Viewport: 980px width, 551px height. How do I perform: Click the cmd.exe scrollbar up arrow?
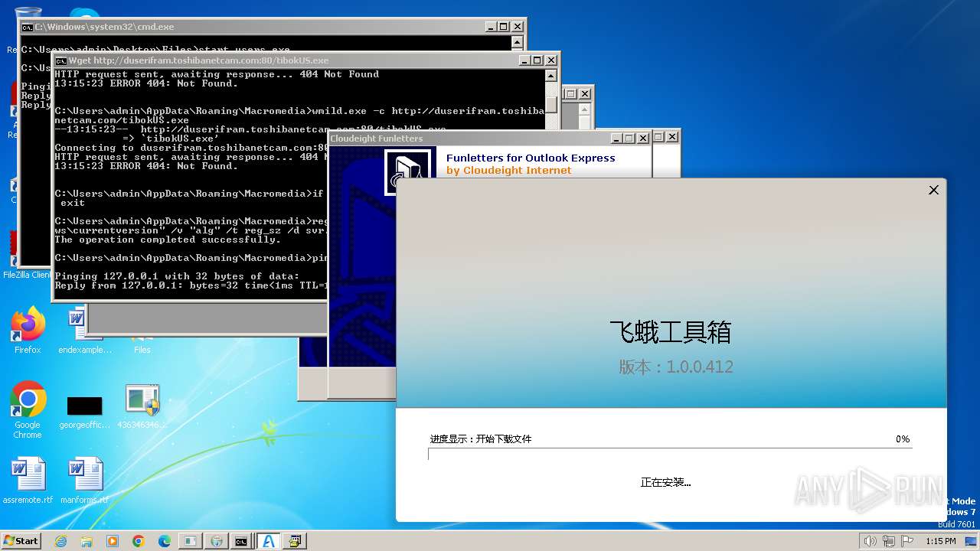pyautogui.click(x=518, y=41)
